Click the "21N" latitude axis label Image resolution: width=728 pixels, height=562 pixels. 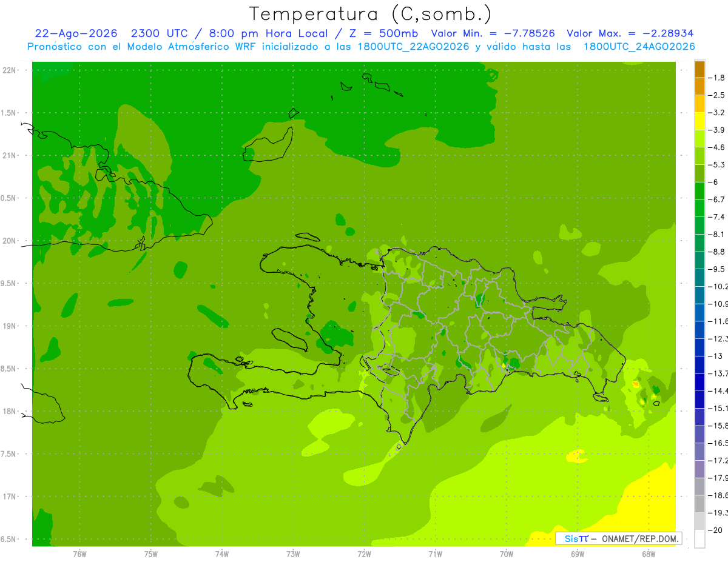point(10,155)
